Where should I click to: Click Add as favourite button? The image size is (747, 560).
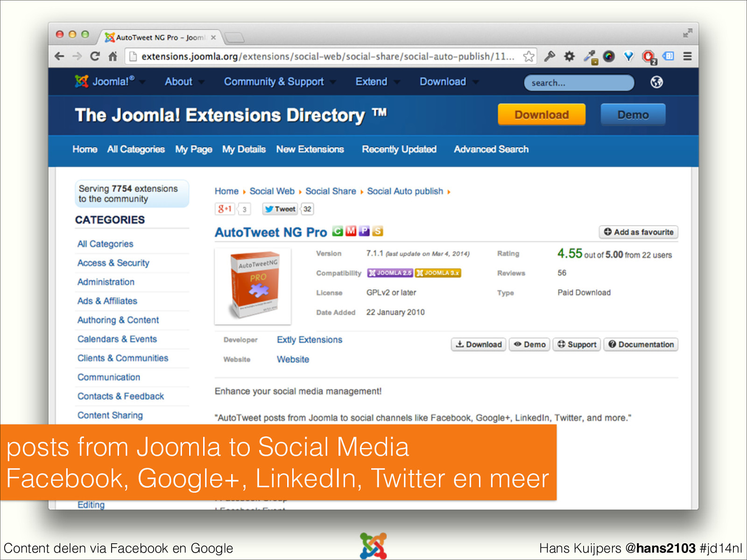point(639,232)
